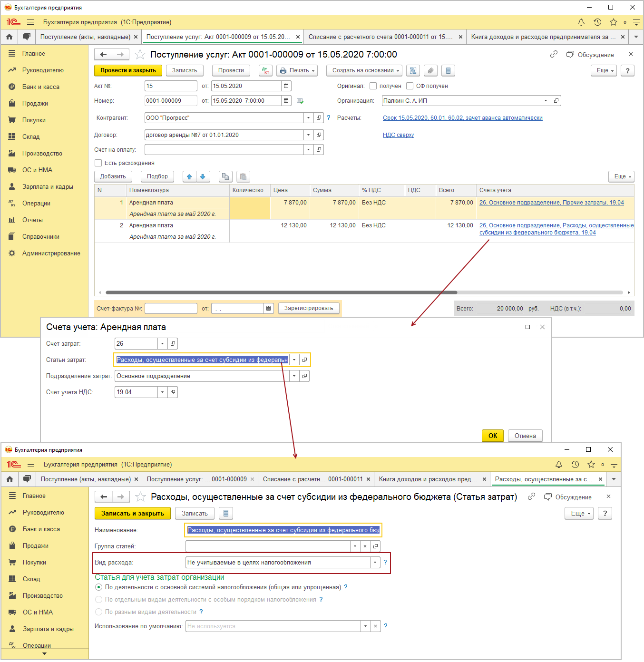Expand the Подразделение затрат dropdown
This screenshot has height=662, width=644.
(294, 376)
